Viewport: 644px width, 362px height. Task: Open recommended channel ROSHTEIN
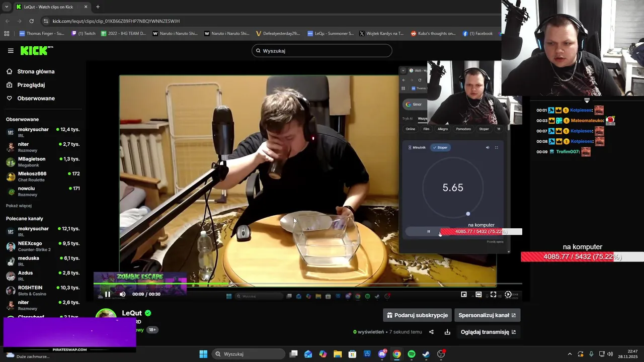(43, 290)
